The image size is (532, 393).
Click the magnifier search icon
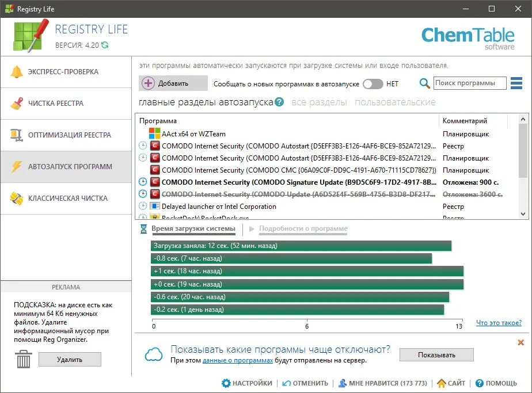(424, 83)
